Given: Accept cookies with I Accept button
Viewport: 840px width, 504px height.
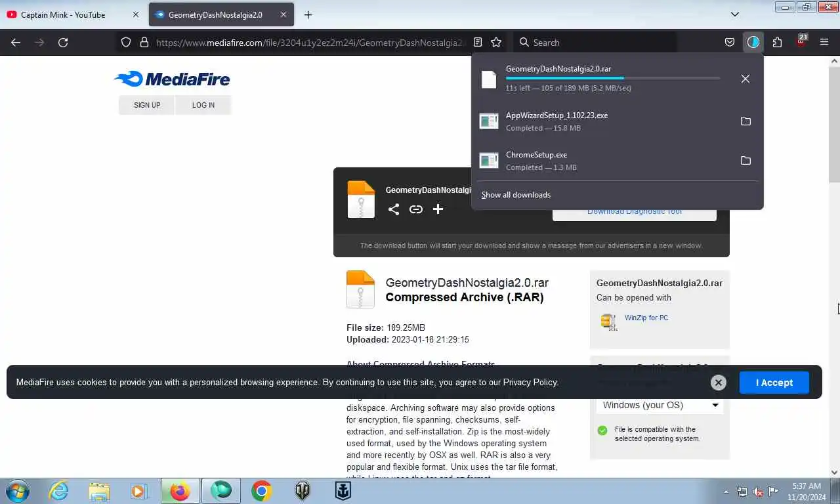Looking at the screenshot, I should coord(774,383).
